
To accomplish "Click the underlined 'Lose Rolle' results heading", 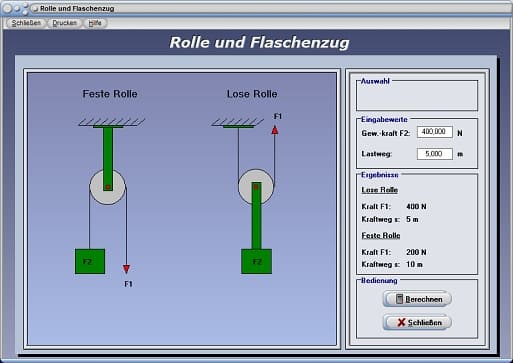I will click(x=380, y=190).
